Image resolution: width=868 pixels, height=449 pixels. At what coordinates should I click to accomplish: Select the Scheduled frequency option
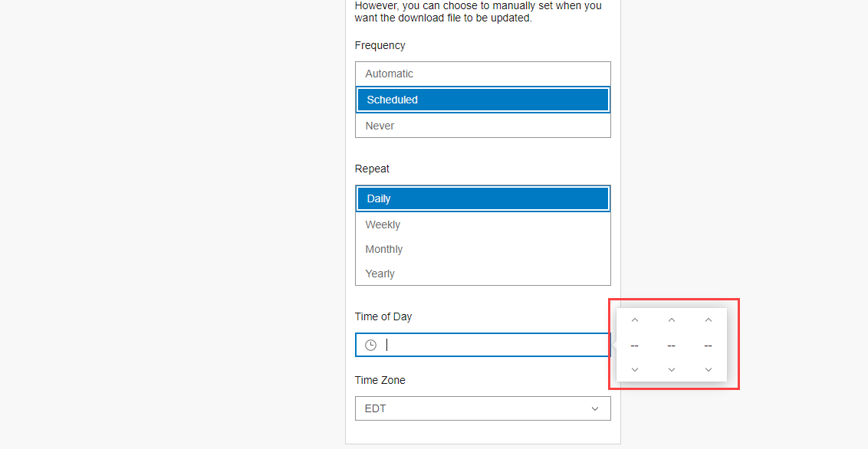(482, 99)
